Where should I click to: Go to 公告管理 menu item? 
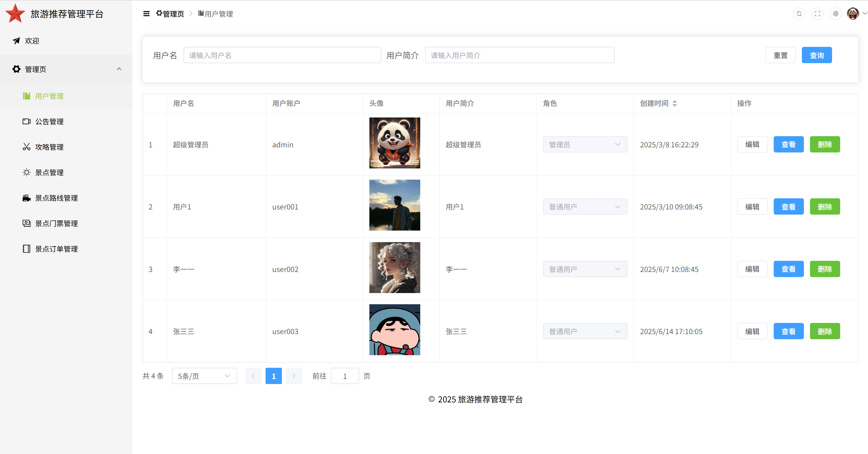click(49, 122)
